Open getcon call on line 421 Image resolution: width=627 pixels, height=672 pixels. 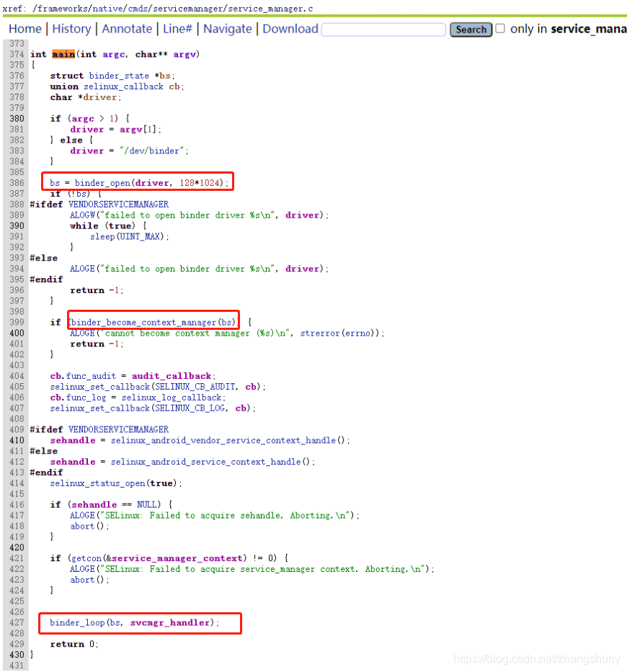pyautogui.click(x=86, y=558)
